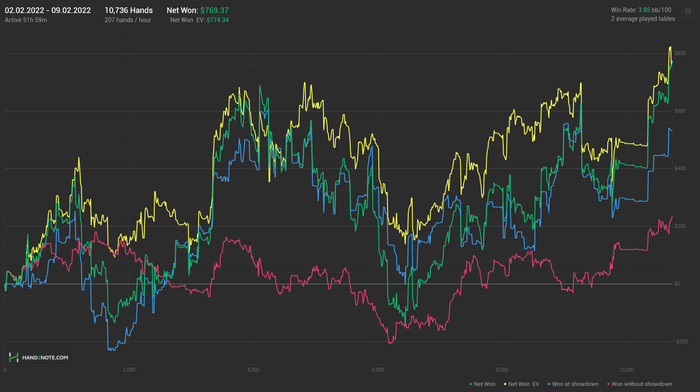Toggle the Net Won legend entry
The height and width of the screenshot is (392, 700).
[483, 384]
